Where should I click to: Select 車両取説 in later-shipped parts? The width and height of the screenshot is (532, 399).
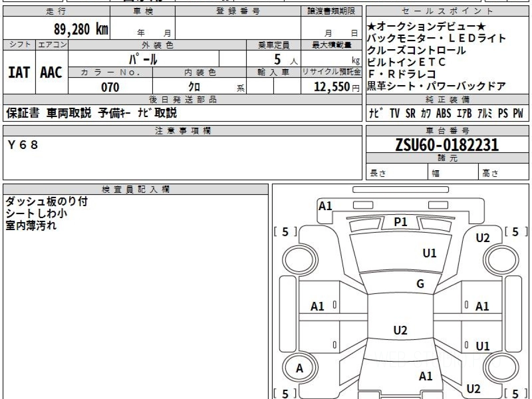pos(69,113)
